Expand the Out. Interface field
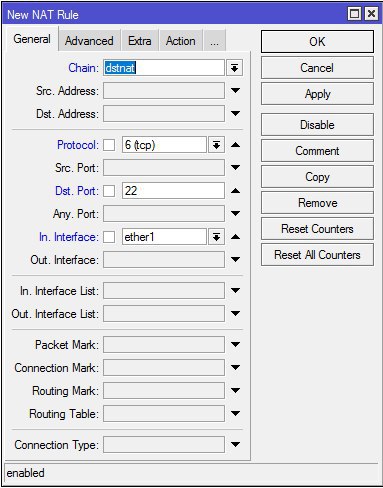The height and width of the screenshot is (488, 383). pyautogui.click(x=235, y=259)
